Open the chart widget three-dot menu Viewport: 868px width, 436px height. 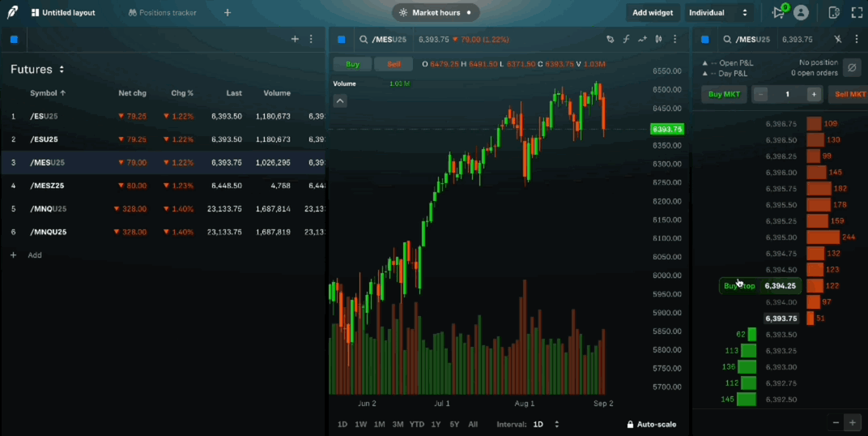point(676,40)
